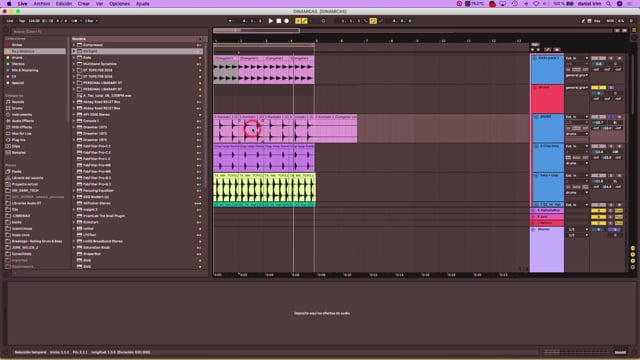Image resolution: width=640 pixels, height=360 pixels.
Task: Open the Plug-ins browser category
Action: pyautogui.click(x=18, y=140)
